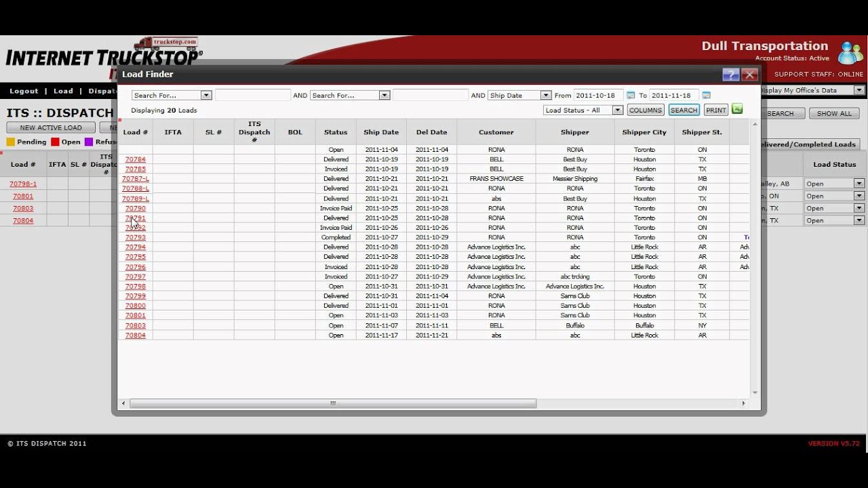Click SEARCH button on the dispatch page
The width and height of the screenshot is (868, 488).
pyautogui.click(x=780, y=113)
